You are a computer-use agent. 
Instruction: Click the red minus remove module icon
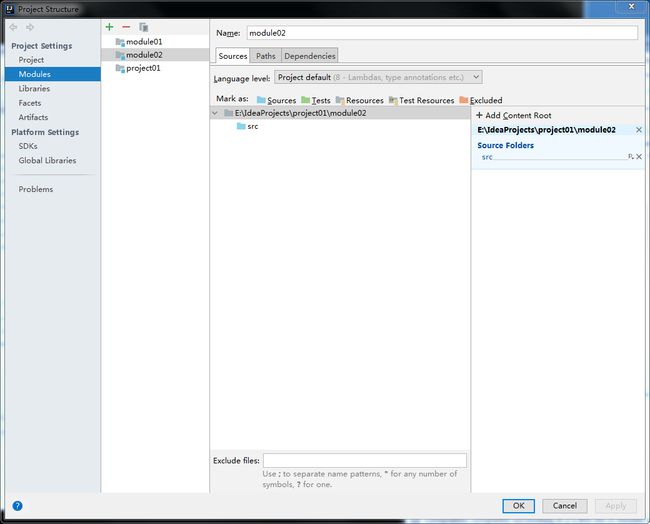pos(126,27)
